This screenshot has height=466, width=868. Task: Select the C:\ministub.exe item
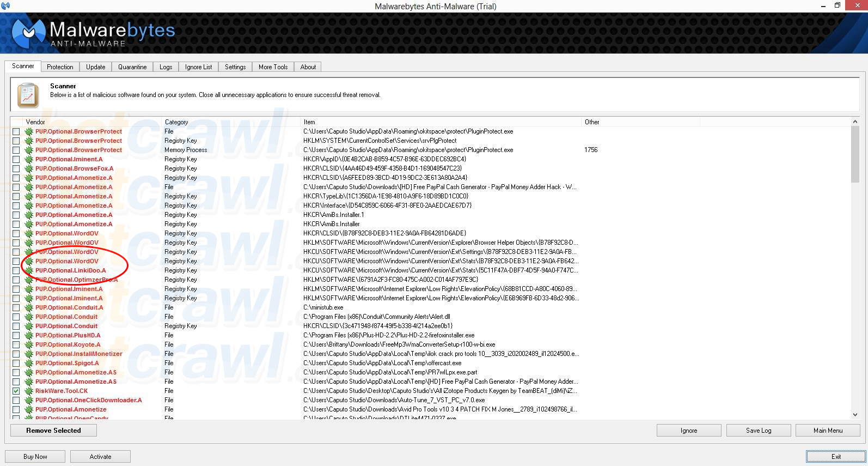coord(323,307)
